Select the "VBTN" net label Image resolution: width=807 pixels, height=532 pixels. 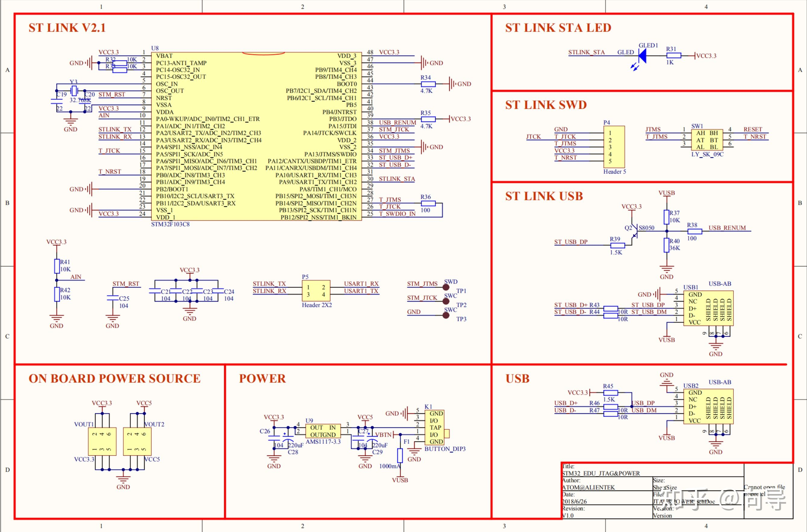pos(383,435)
